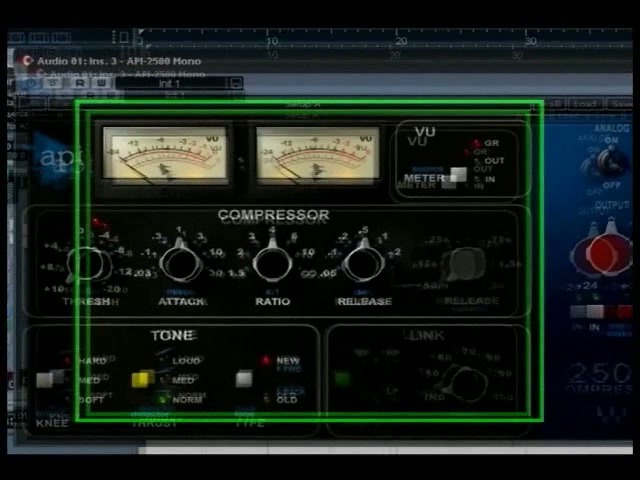Viewport: 640px width, 480px height.
Task: Enable Write automation with the W button
Action: pos(101,83)
